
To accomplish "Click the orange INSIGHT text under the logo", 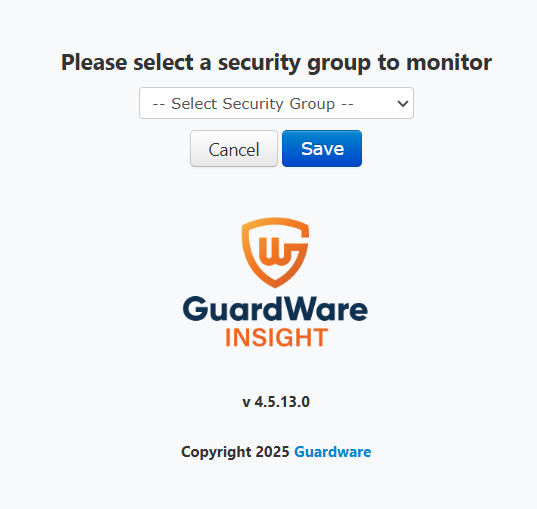I will 277,338.
